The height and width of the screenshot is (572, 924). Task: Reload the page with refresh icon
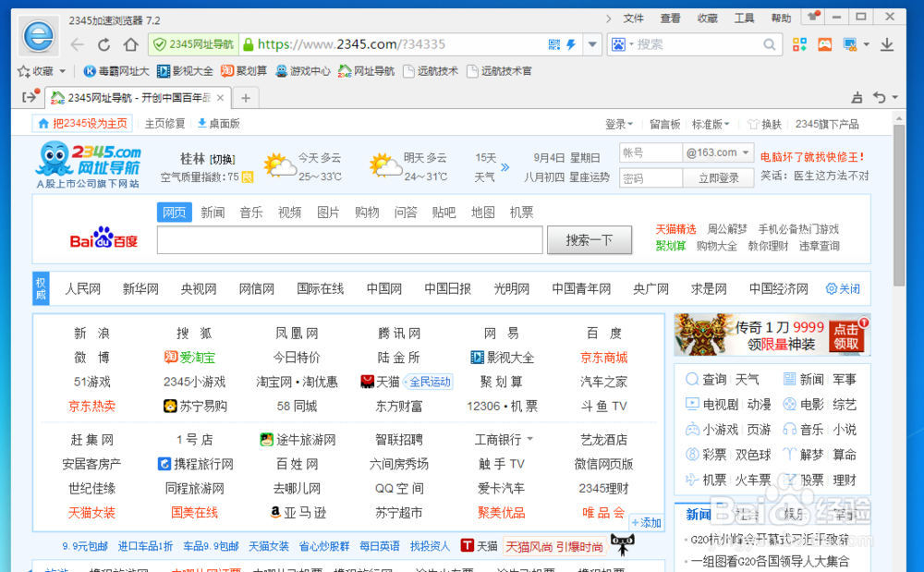click(104, 44)
